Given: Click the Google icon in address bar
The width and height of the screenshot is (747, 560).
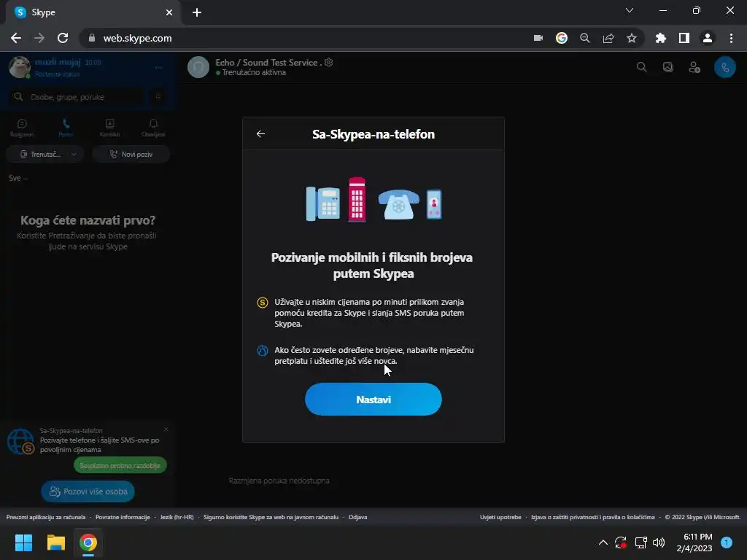Looking at the screenshot, I should tap(562, 38).
